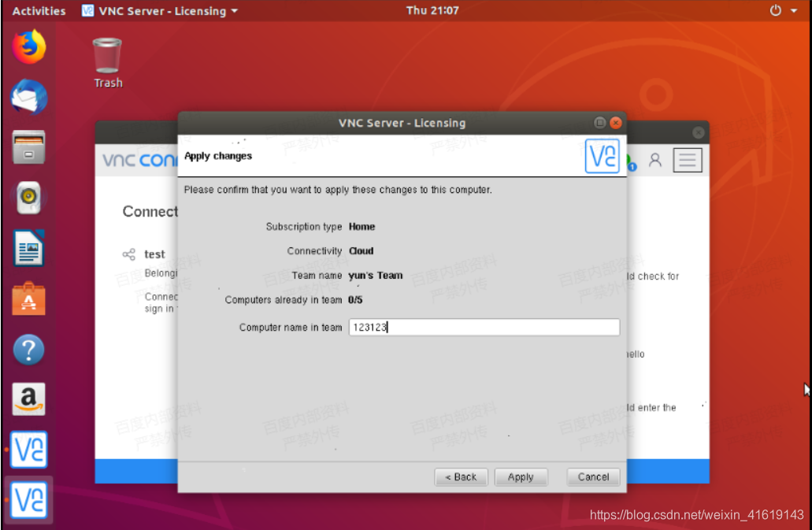Open Amazon launcher in the dock
This screenshot has height=530, width=812.
29,399
